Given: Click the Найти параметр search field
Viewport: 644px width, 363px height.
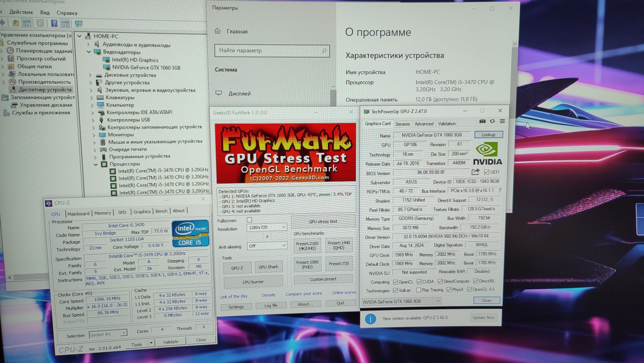Looking at the screenshot, I should (x=272, y=51).
